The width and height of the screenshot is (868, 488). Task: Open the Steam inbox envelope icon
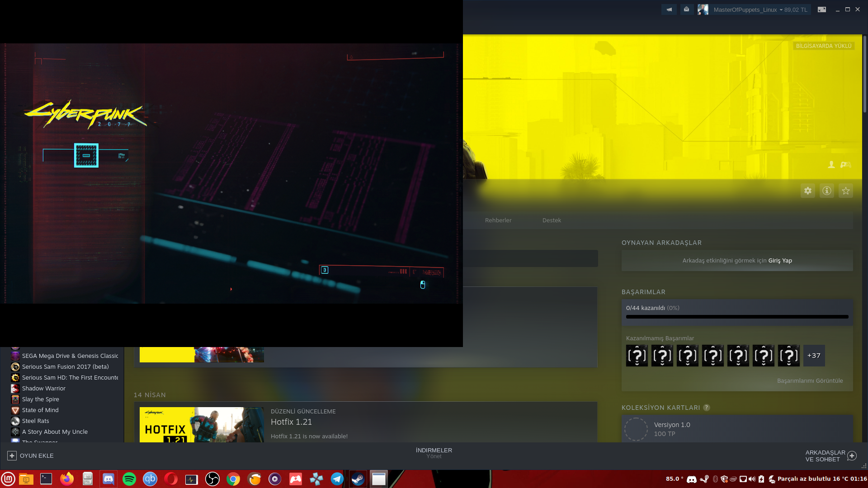tap(686, 9)
